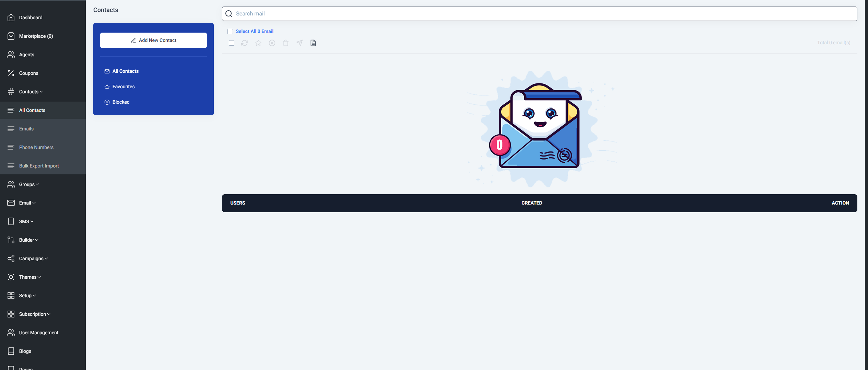The height and width of the screenshot is (370, 868).
Task: Expand the Campaigns sidebar menu
Action: pos(33,258)
